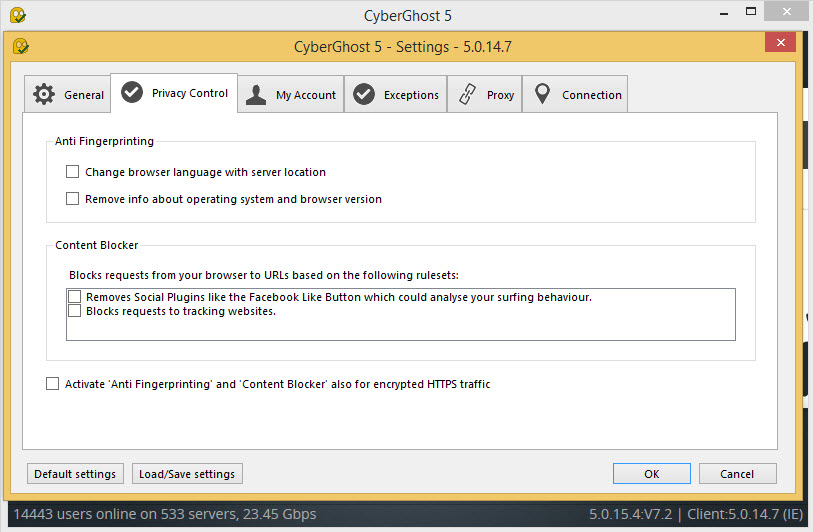This screenshot has width=813, height=532.
Task: Click the chain link icon on Proxy tab
Action: pos(467,95)
